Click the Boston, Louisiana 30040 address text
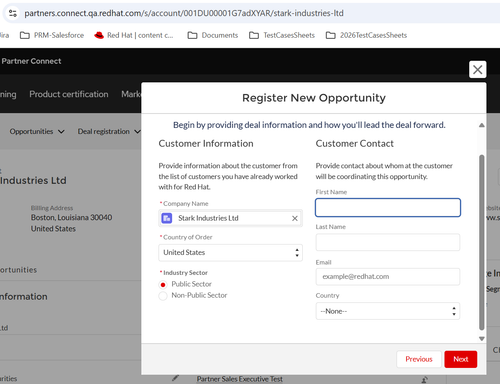The image size is (500, 384). pyautogui.click(x=71, y=218)
